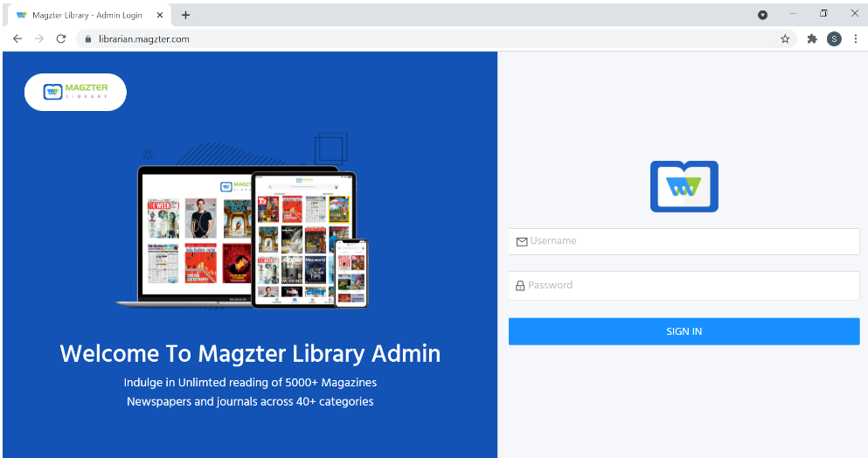Click the 'Indulge in Unlimted reading' text line
Viewport: 868px width, 458px height.
(250, 383)
